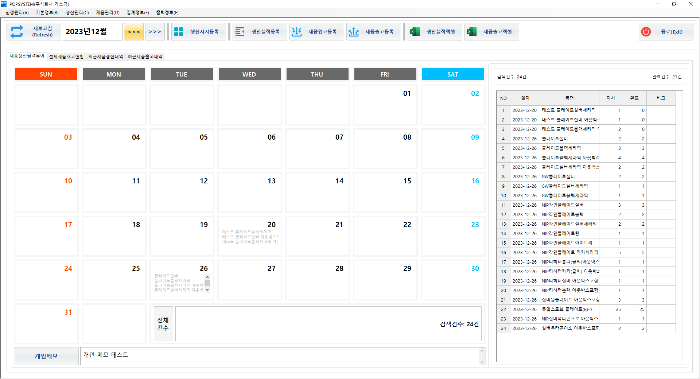Screen dimensions: 700x379
Task: Click the gray text-list toolbar icon
Action: [x=240, y=32]
